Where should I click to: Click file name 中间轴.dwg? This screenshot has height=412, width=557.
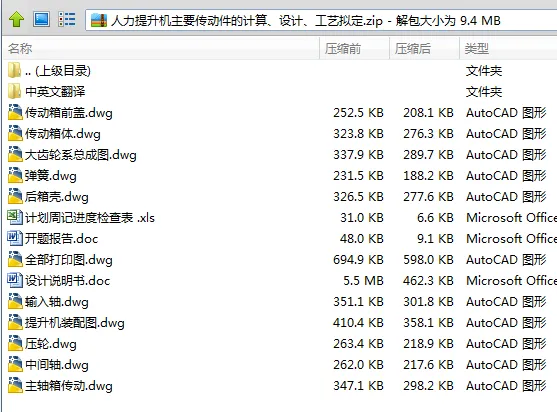(x=56, y=365)
